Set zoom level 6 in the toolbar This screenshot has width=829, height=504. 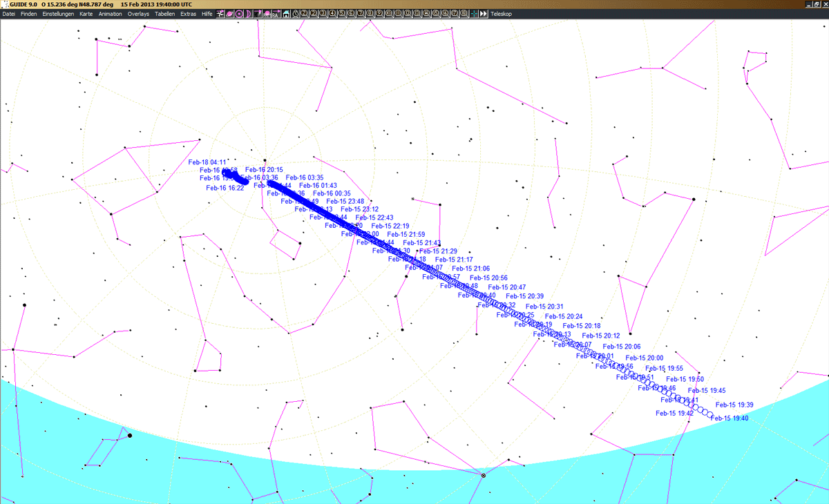pos(351,14)
